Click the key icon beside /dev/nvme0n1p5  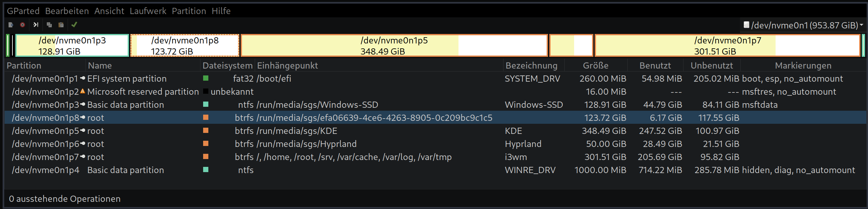(83, 130)
